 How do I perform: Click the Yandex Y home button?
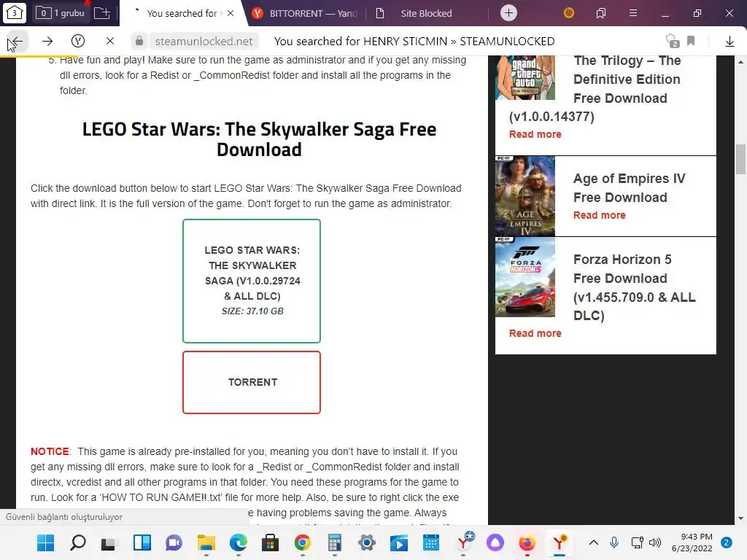coord(78,41)
